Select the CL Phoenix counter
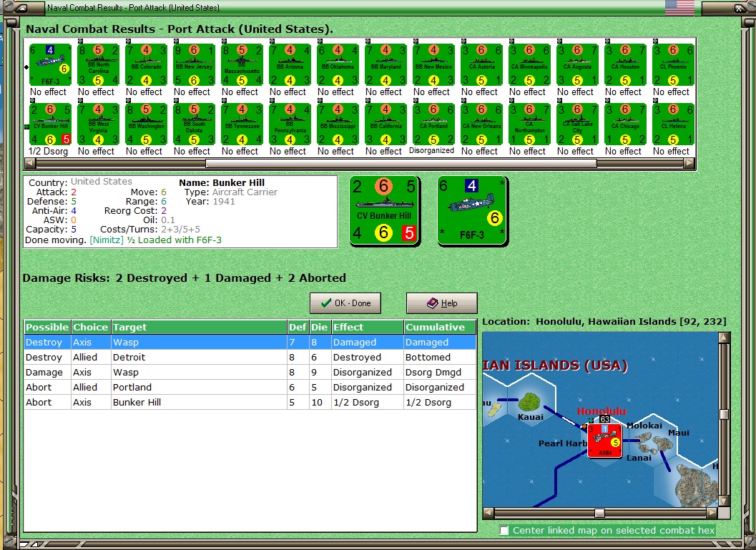 click(673, 66)
